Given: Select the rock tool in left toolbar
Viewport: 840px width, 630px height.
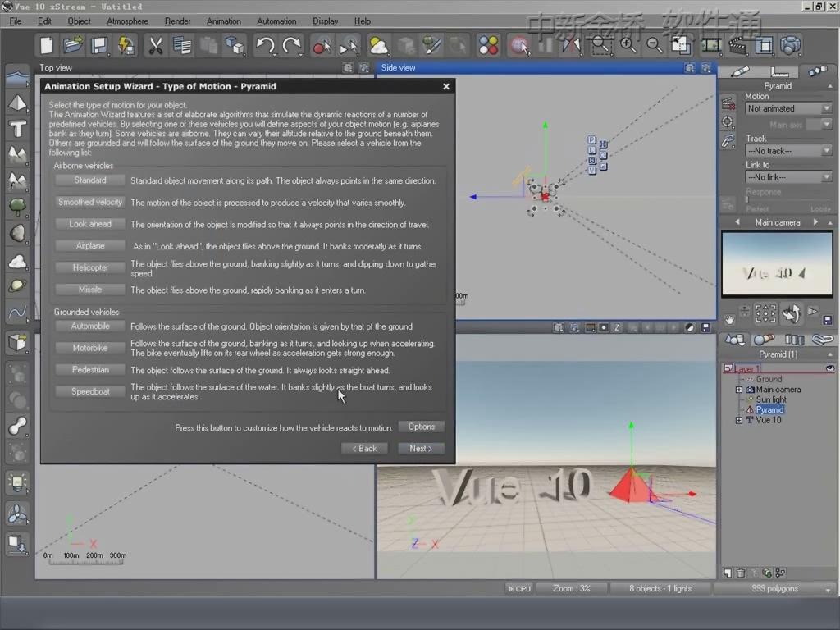Looking at the screenshot, I should click(18, 234).
